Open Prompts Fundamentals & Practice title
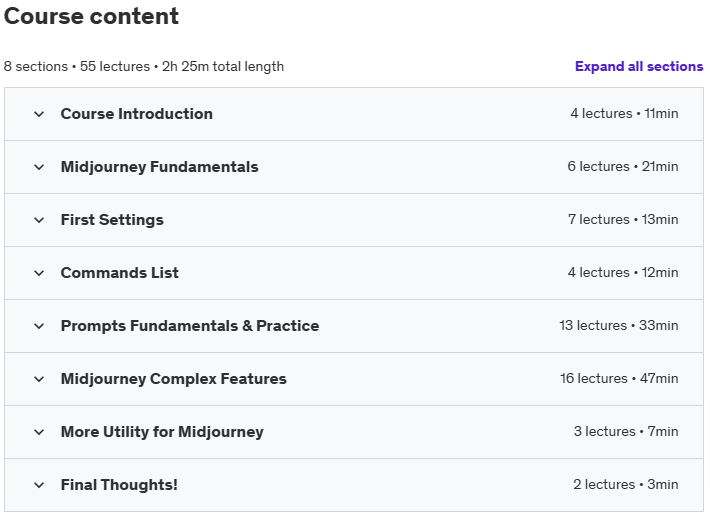 coord(190,325)
